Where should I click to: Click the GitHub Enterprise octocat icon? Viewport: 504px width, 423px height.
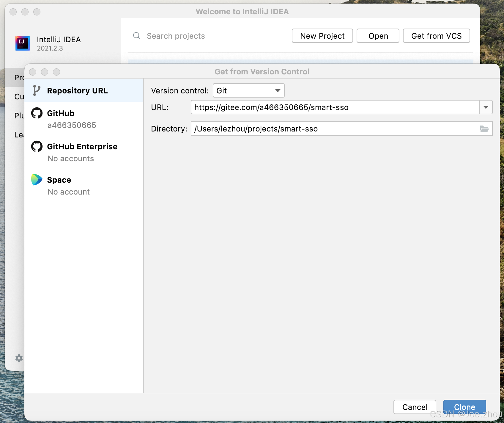(x=37, y=146)
